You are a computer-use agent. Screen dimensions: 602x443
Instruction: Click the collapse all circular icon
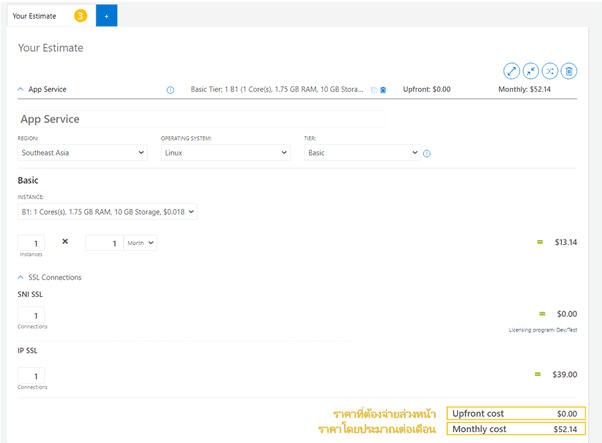531,71
